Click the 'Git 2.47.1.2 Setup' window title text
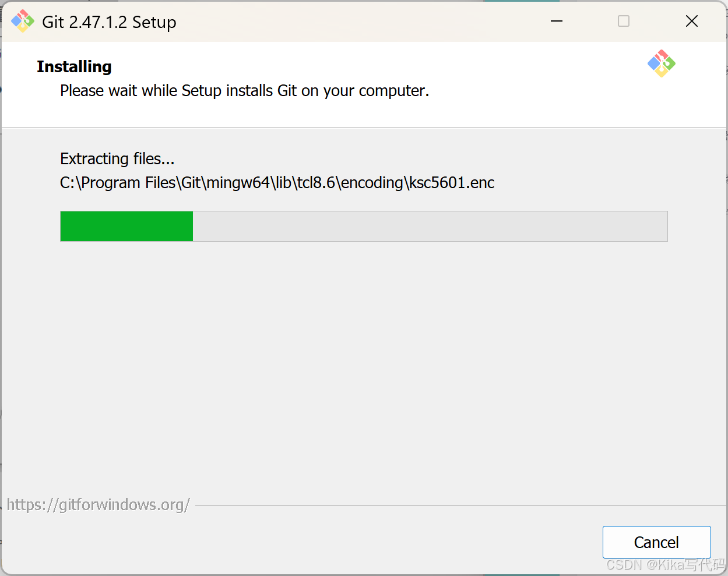The height and width of the screenshot is (576, 728). pos(109,22)
